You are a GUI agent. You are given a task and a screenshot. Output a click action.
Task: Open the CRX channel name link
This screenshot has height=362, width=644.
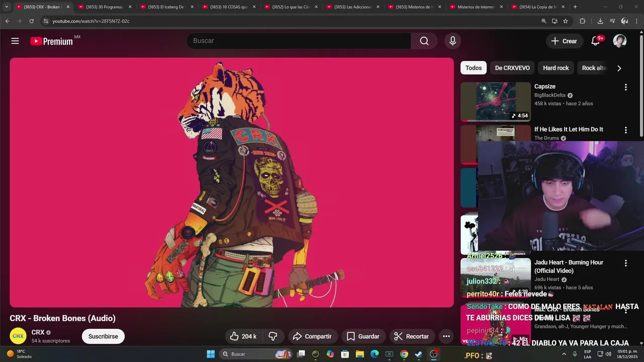click(38, 332)
